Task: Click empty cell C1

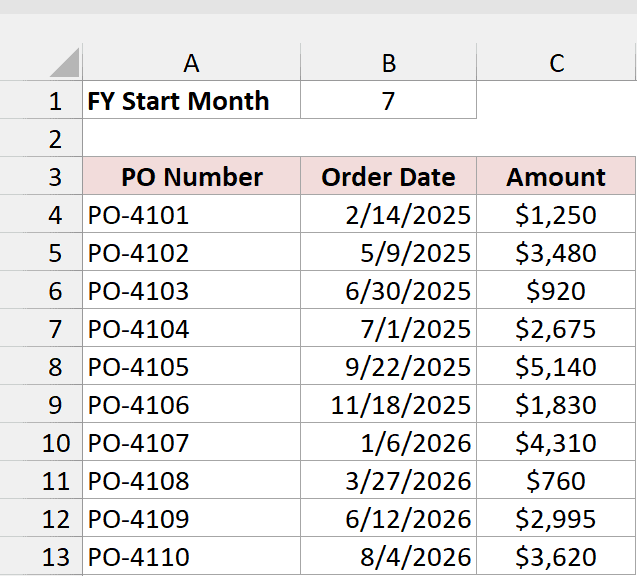Action: click(x=556, y=100)
